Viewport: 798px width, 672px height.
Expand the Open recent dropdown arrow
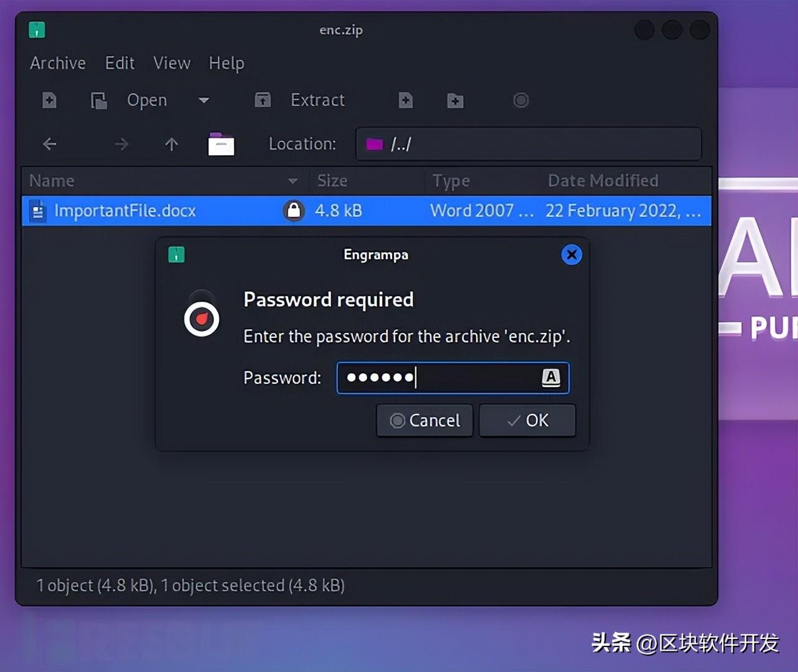click(204, 100)
